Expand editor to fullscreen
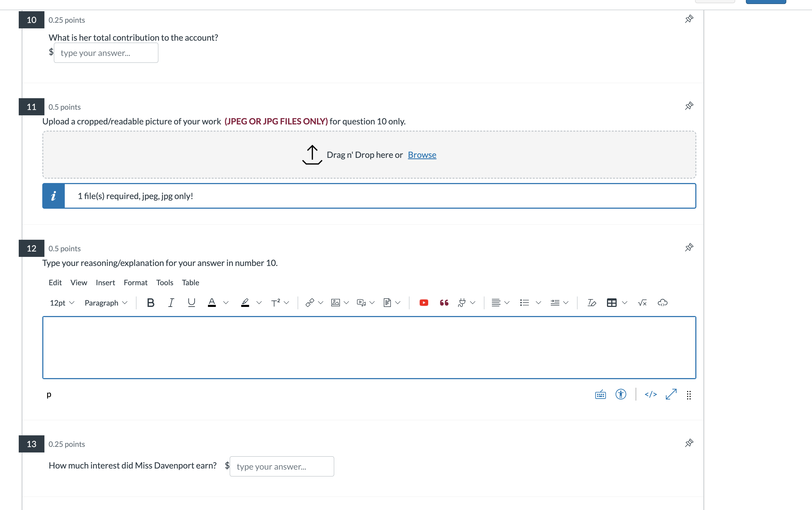The width and height of the screenshot is (812, 510). [671, 394]
